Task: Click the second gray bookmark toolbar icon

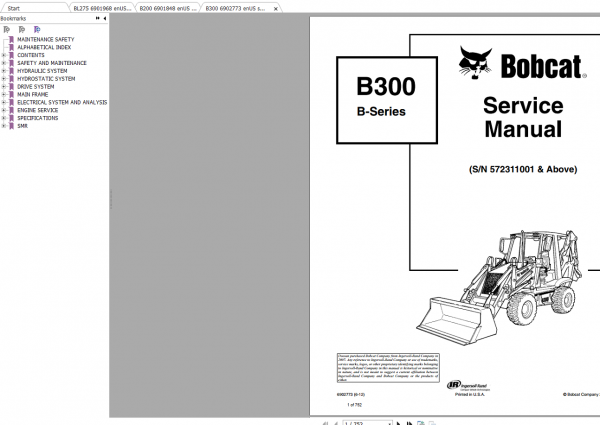Action: click(x=22, y=29)
